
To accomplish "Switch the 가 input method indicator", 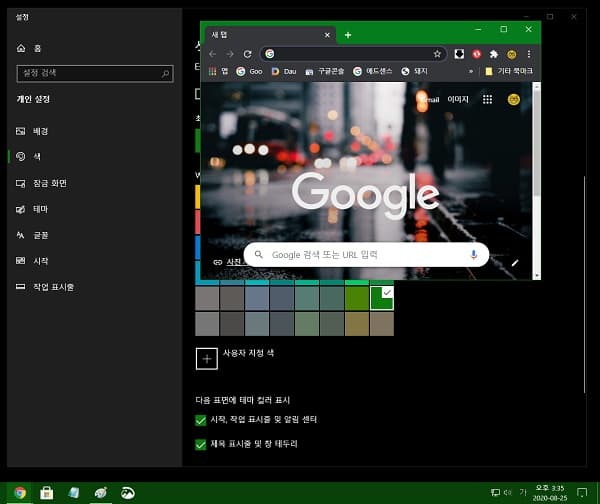I will (523, 492).
